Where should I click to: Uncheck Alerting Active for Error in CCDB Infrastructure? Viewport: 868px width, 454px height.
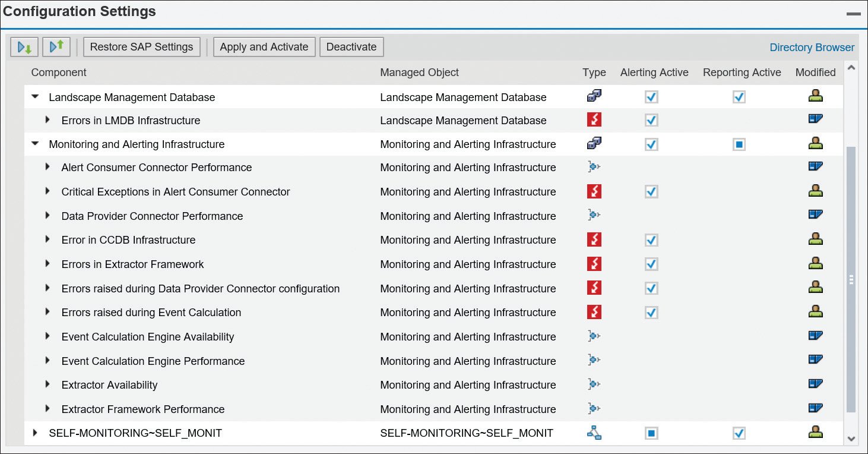point(651,239)
